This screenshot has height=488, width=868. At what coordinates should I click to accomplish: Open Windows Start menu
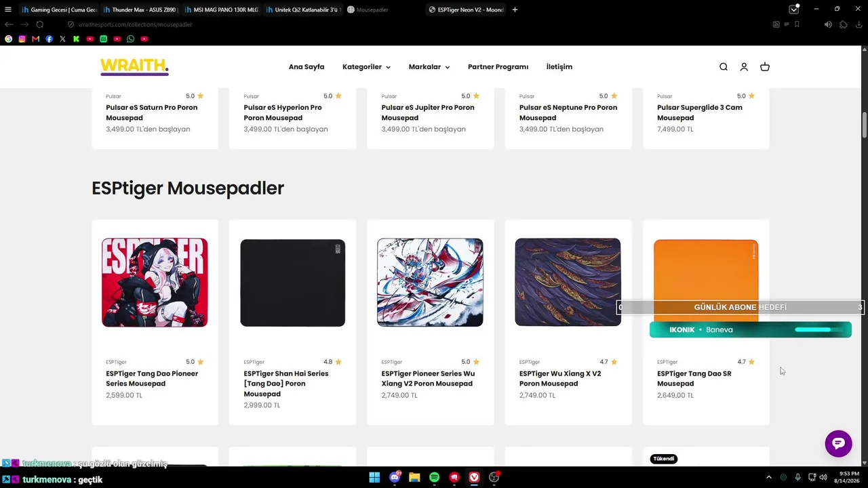tap(374, 478)
